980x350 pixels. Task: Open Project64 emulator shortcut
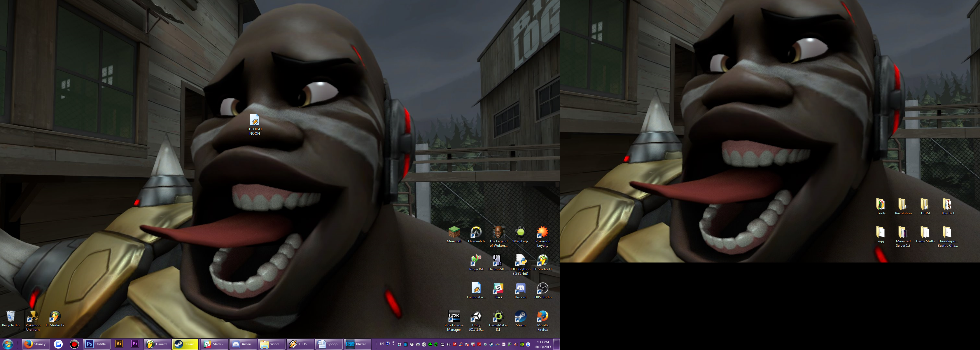pos(476,260)
